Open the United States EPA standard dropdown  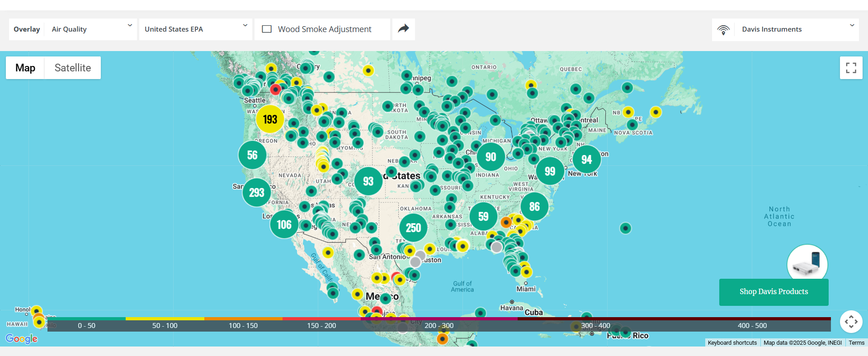(196, 29)
